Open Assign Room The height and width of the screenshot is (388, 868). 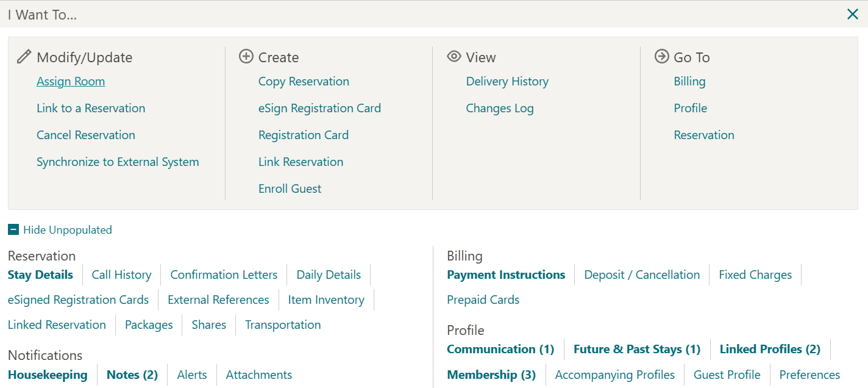(71, 81)
